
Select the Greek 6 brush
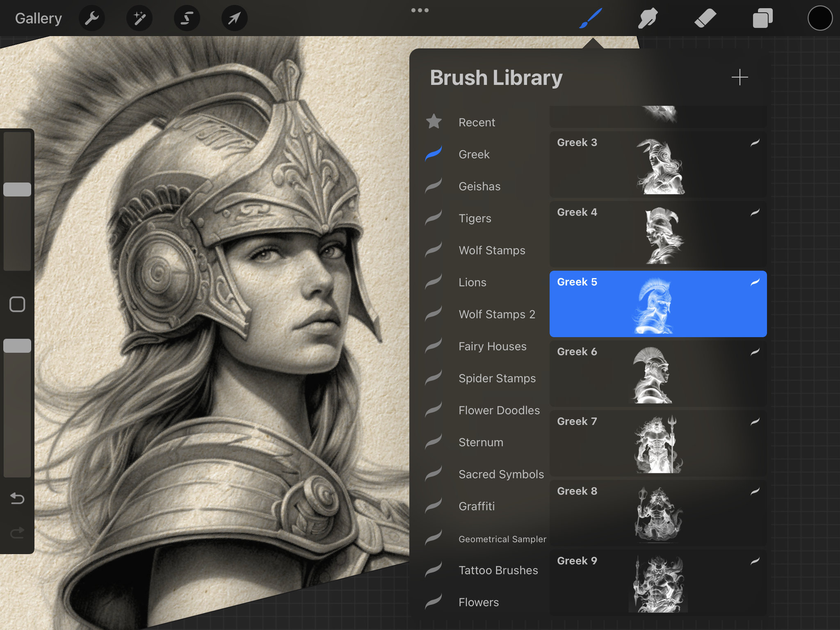point(658,374)
